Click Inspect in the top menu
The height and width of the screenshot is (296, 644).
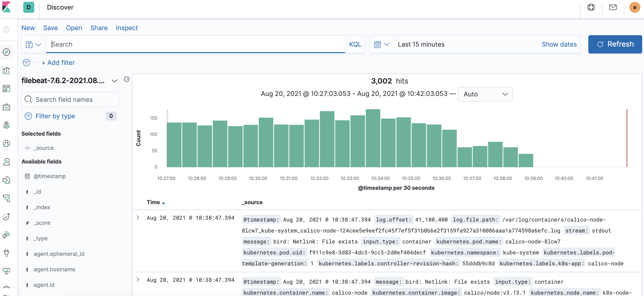click(x=127, y=28)
